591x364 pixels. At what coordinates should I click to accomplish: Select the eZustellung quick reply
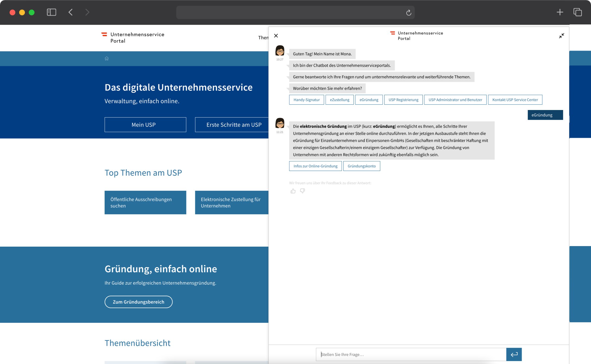point(339,100)
